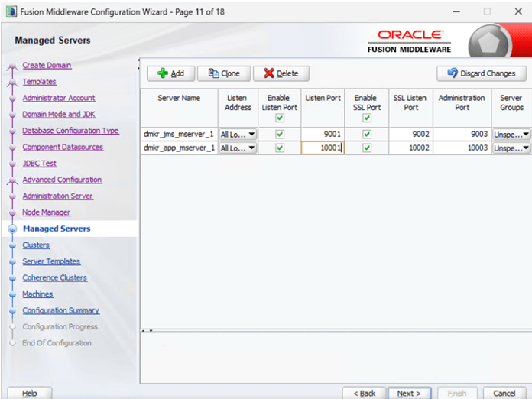Open Server Groups dropdown for dmkr_jms_mserver_1
This screenshot has width=532, height=399.
511,135
